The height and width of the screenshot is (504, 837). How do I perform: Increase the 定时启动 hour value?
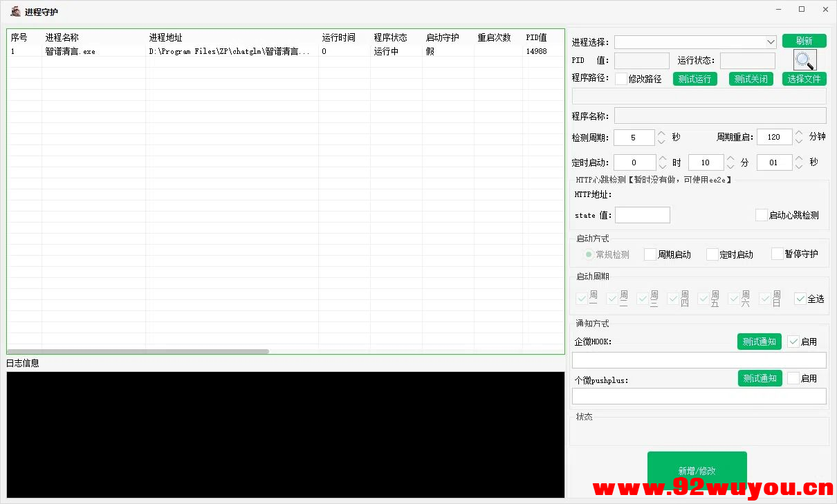pyautogui.click(x=662, y=158)
